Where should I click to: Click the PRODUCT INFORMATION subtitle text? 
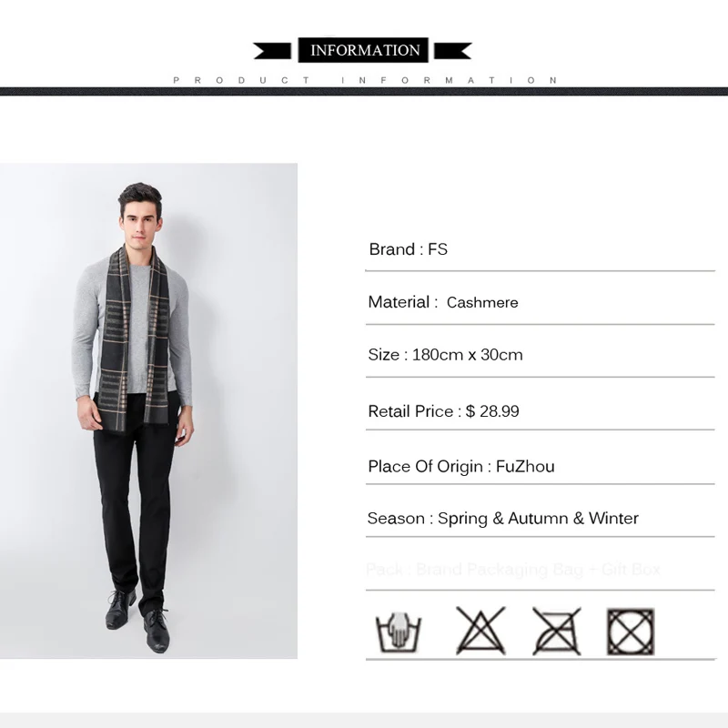coord(365,80)
